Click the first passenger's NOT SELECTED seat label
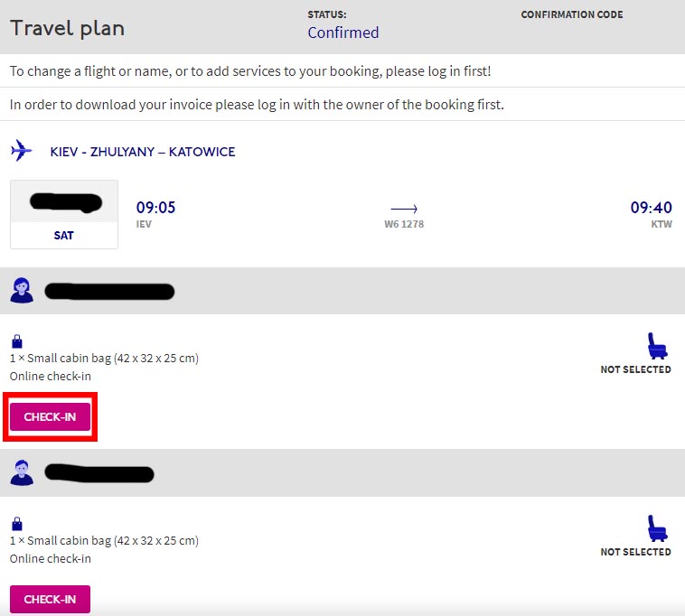 (635, 369)
